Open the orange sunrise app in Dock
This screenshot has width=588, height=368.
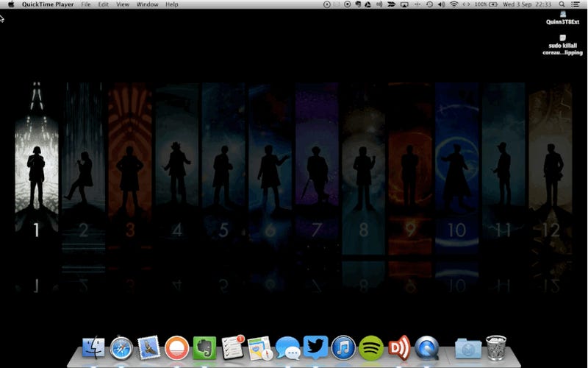point(176,348)
